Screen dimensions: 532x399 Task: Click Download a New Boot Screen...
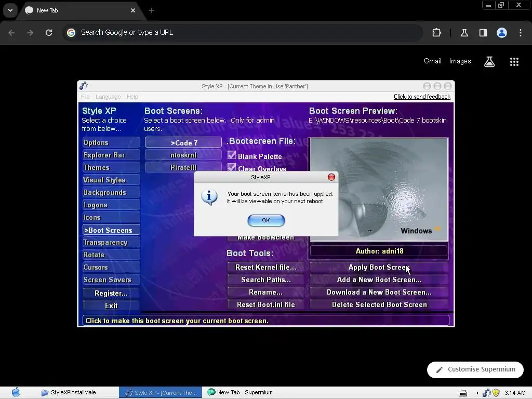click(379, 292)
